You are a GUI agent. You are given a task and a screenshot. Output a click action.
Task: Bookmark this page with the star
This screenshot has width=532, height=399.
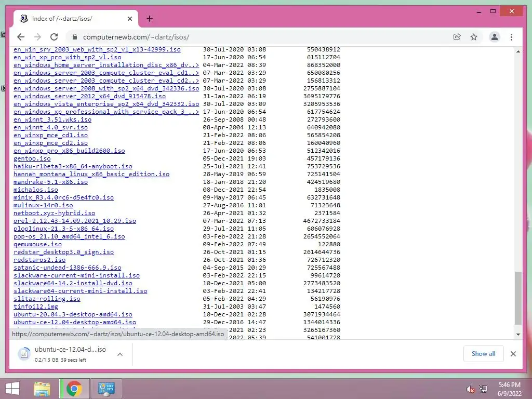click(474, 37)
